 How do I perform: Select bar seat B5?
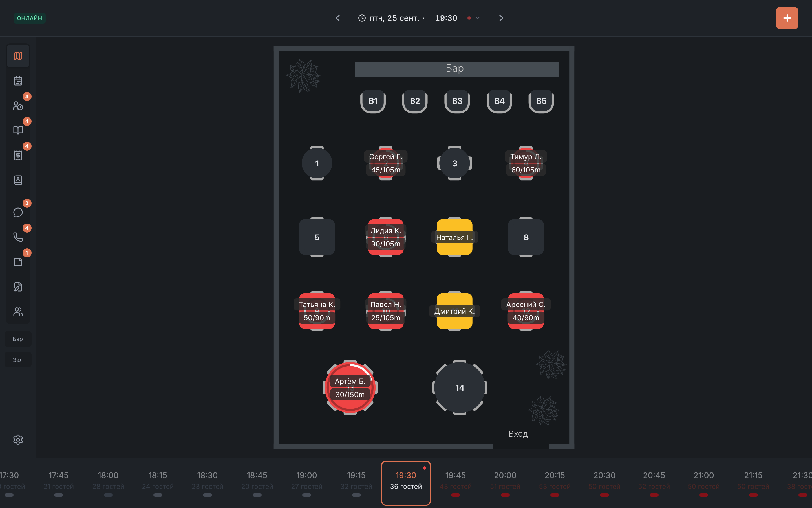[541, 101]
